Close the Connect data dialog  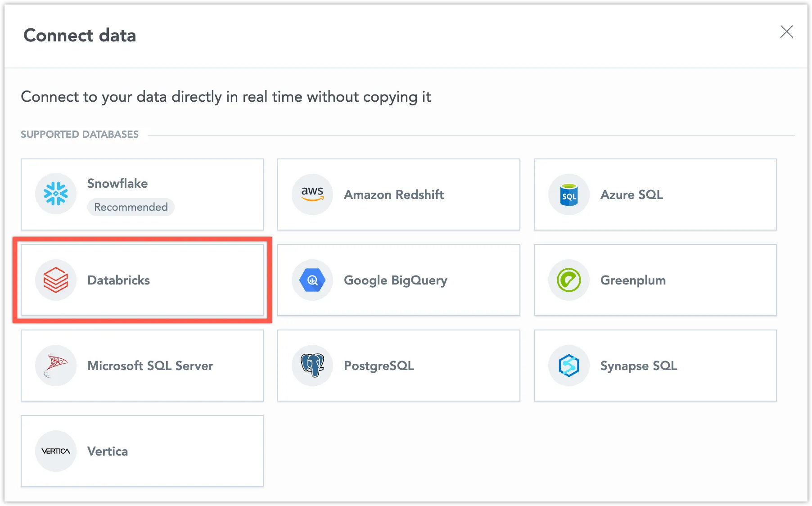[787, 32]
